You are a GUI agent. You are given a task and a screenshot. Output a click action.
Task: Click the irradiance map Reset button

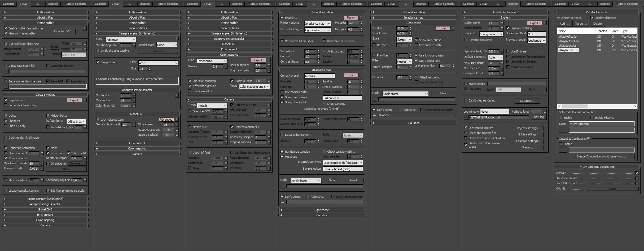click(x=353, y=180)
